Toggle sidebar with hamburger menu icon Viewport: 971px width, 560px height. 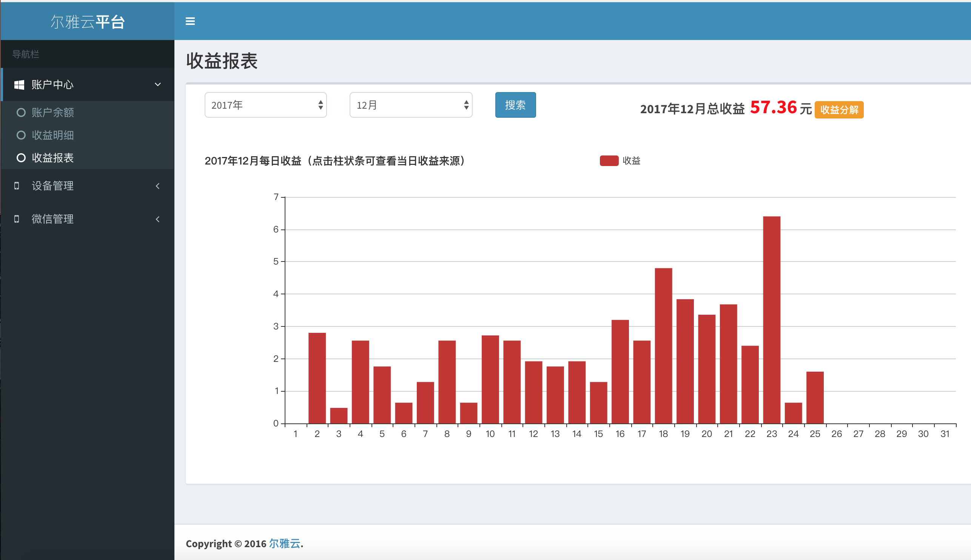[x=190, y=21]
